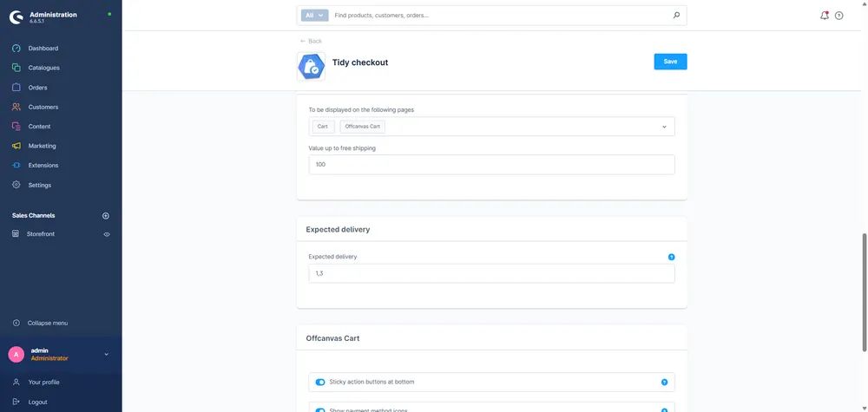Focus the search products input field

coord(501,16)
